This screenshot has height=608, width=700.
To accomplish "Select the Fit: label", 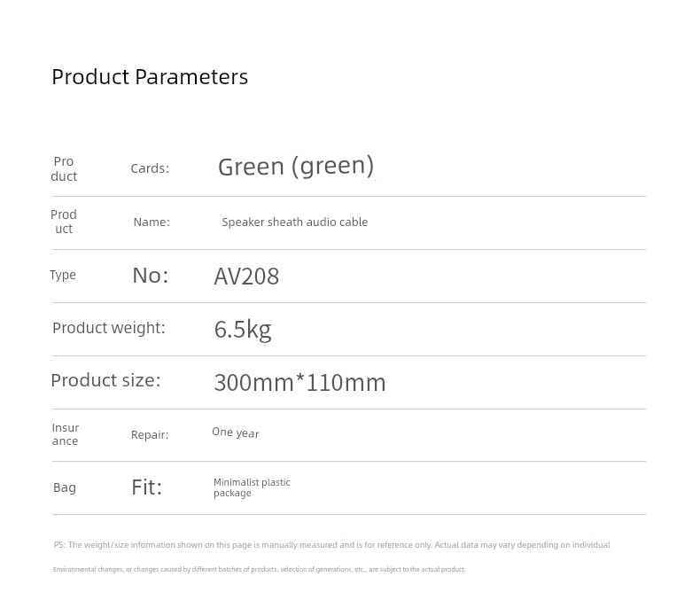I will click(146, 487).
